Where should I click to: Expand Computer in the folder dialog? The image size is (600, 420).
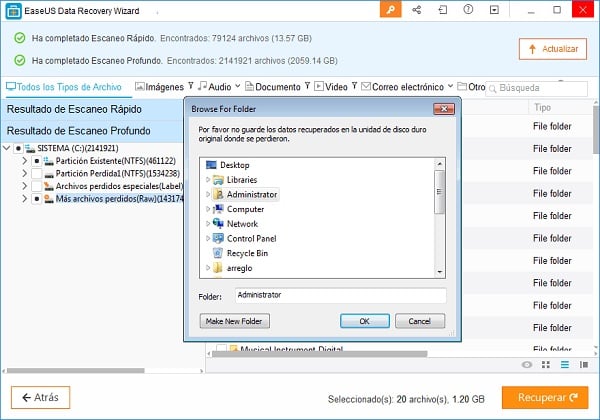(208, 209)
